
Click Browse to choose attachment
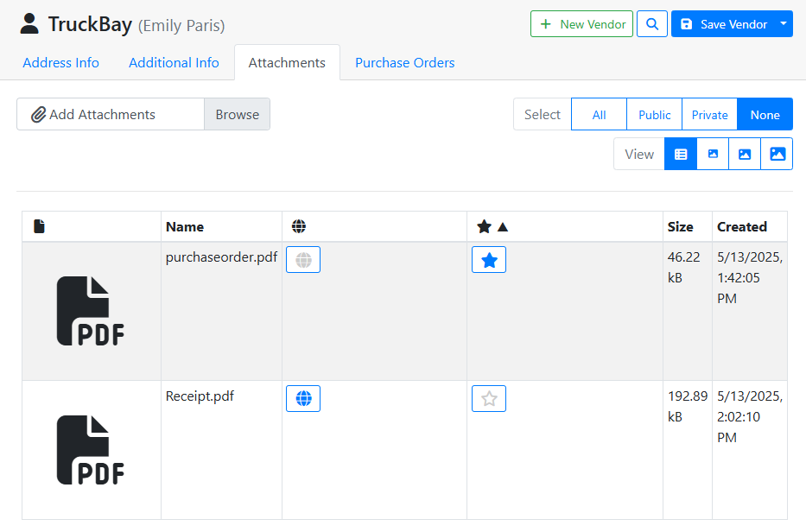click(237, 115)
